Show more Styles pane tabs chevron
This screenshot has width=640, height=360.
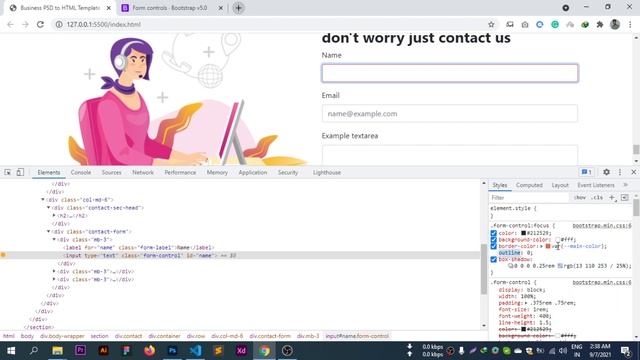pyautogui.click(x=625, y=185)
